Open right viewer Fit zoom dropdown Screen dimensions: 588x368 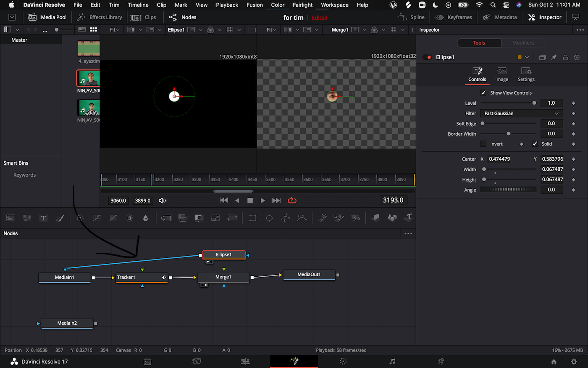pos(272,30)
